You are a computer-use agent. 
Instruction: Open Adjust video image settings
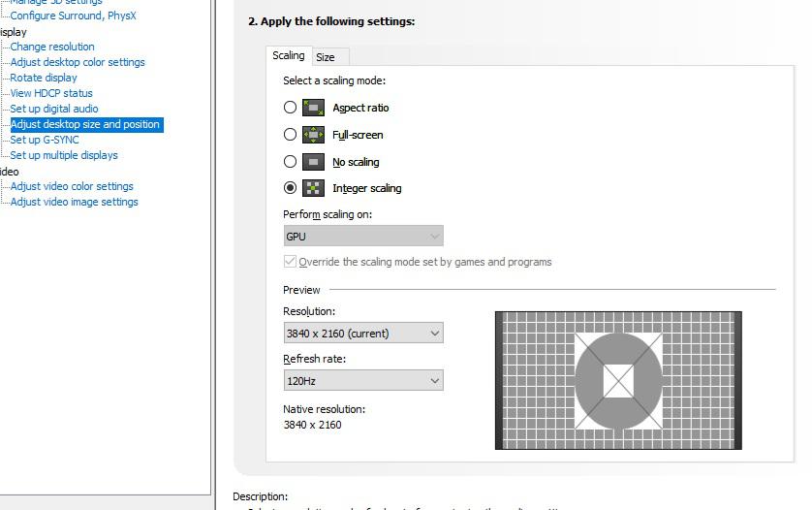pyautogui.click(x=74, y=202)
